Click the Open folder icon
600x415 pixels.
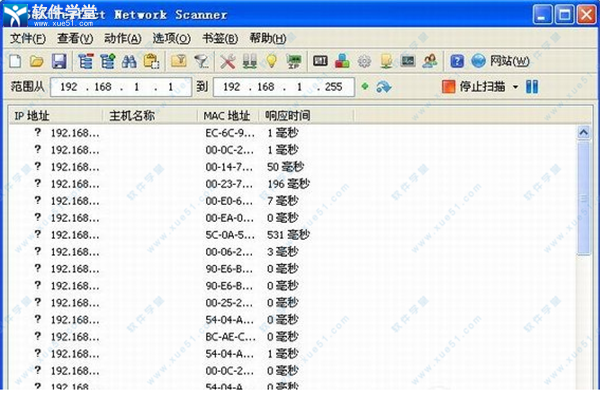click(37, 62)
